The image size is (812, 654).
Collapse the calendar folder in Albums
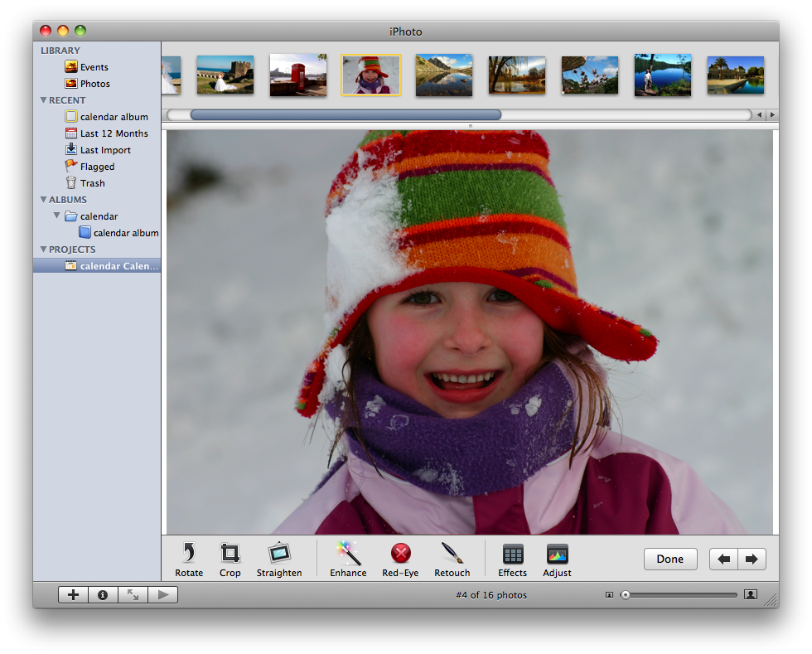click(57, 216)
